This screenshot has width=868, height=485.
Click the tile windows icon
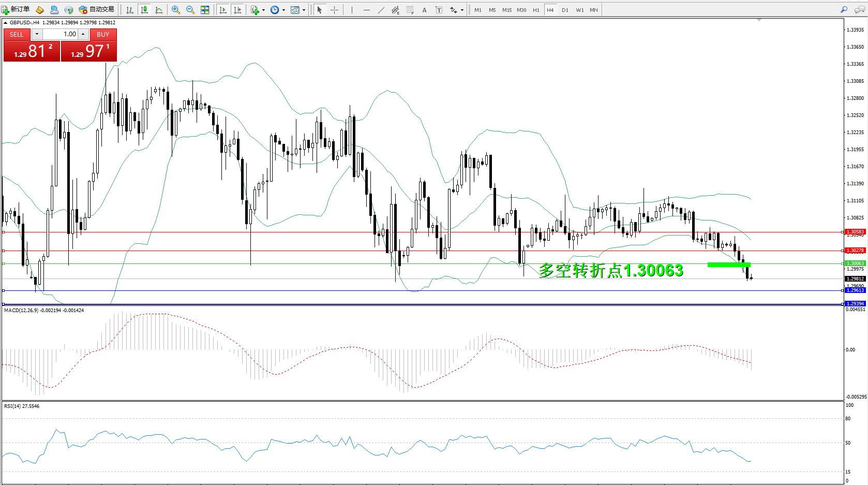pos(205,10)
